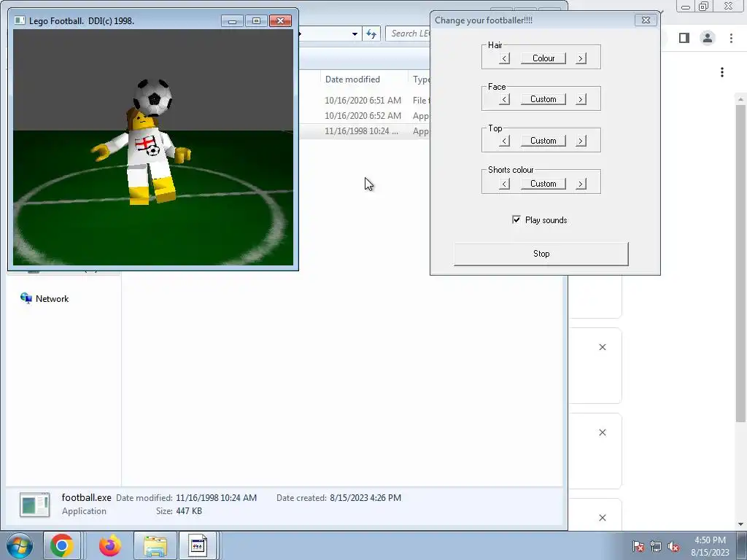The image size is (747, 560).
Task: Toggle the Play sounds checkbox
Action: click(516, 219)
